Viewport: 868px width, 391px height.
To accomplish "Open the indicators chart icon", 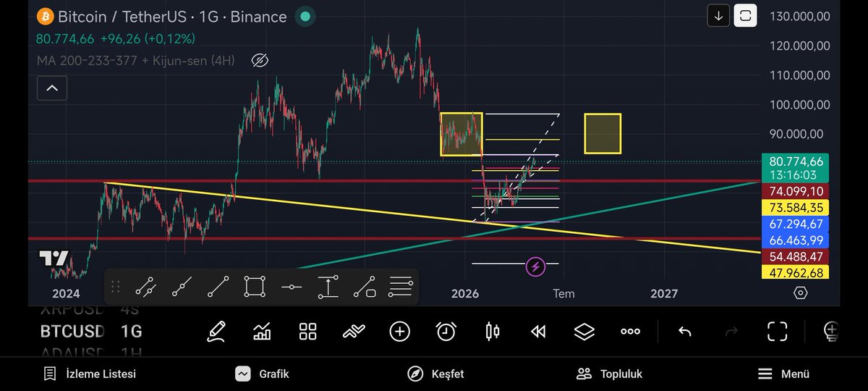I will point(262,332).
